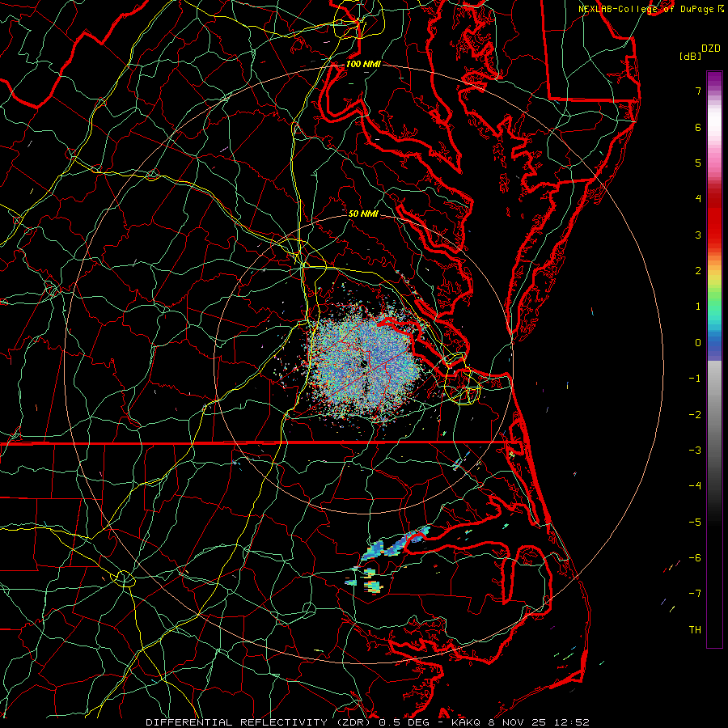Screen dimensions: 728x728
Task: Click the color scale value 7
Action: point(698,91)
